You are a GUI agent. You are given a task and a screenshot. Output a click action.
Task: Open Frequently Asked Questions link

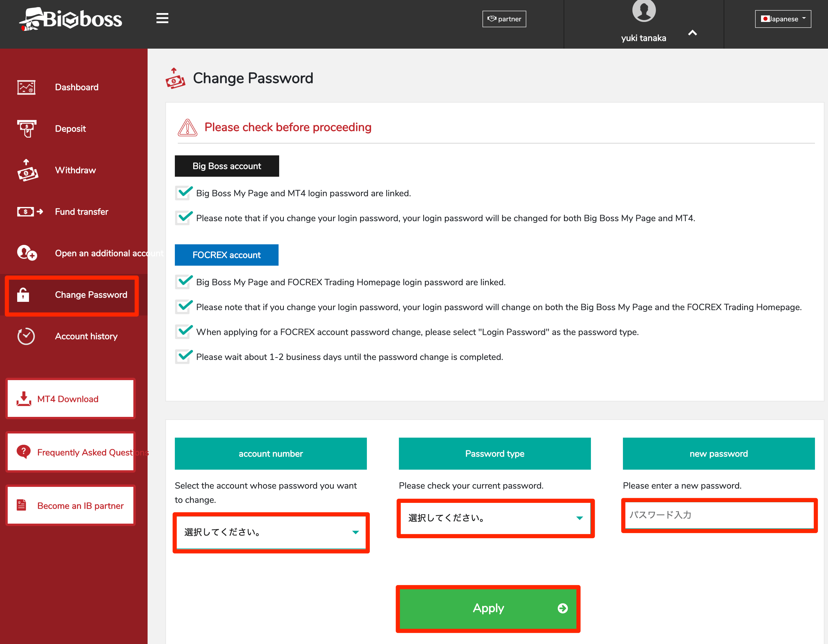(x=71, y=452)
